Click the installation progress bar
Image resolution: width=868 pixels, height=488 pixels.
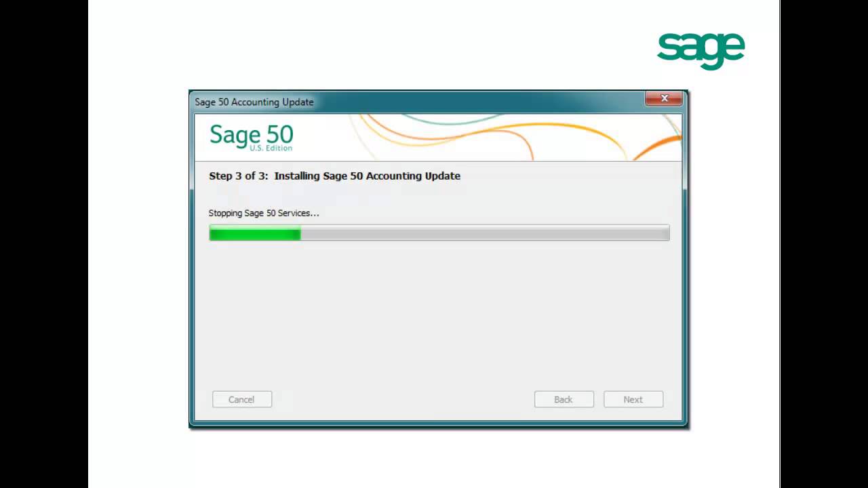(x=439, y=233)
